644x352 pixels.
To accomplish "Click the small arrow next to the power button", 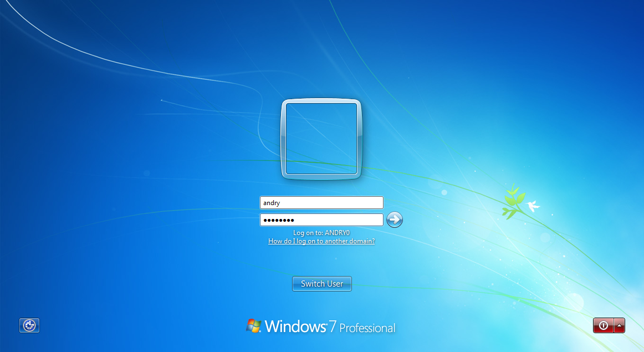I will tap(619, 325).
